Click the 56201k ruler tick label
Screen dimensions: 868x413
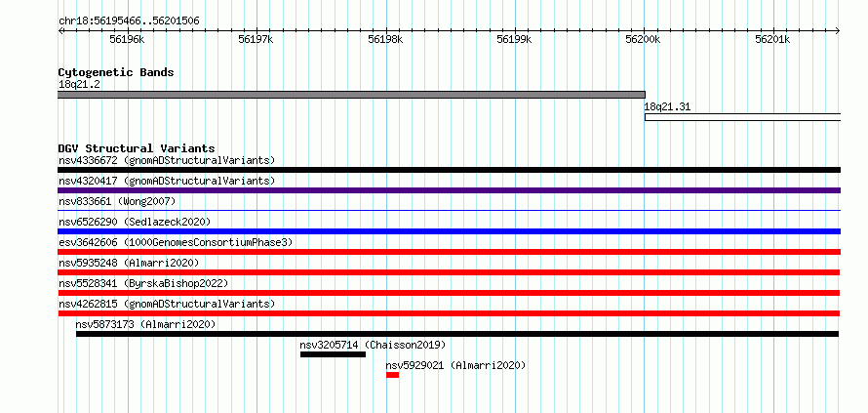(x=772, y=39)
